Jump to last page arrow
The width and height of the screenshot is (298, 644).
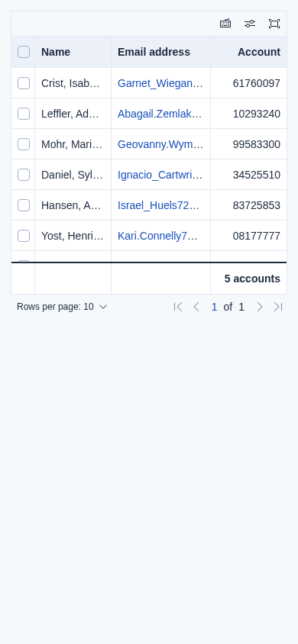[x=278, y=307]
